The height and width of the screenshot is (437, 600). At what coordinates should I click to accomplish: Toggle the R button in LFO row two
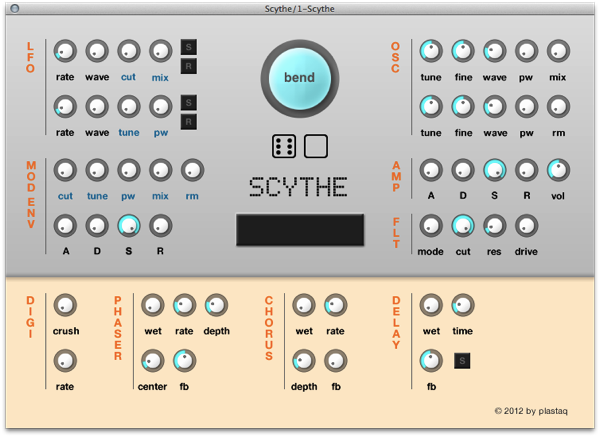coord(189,122)
